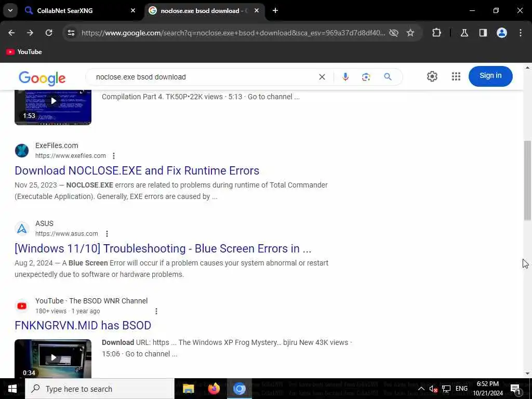532x399 pixels.
Task: Open the Google apps grid
Action: pyautogui.click(x=456, y=76)
